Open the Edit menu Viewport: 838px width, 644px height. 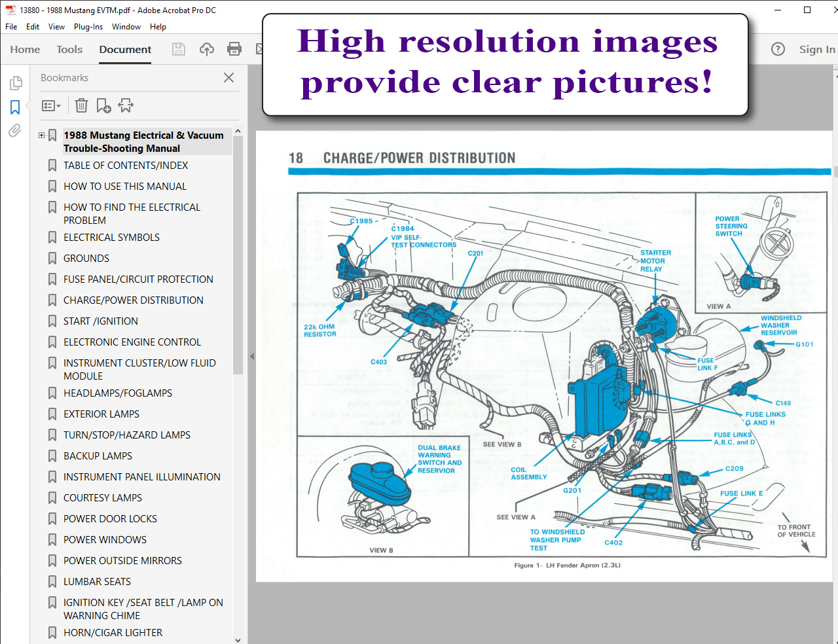pos(33,27)
